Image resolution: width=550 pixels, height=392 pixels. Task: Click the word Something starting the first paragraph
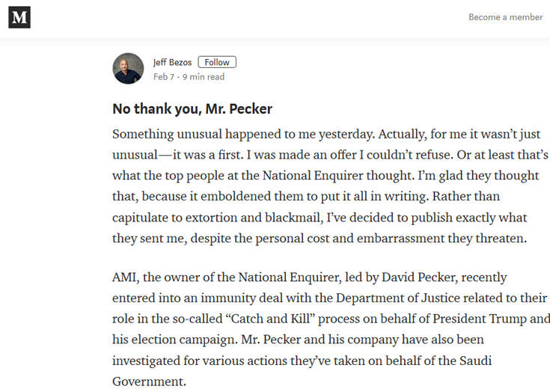pos(144,135)
